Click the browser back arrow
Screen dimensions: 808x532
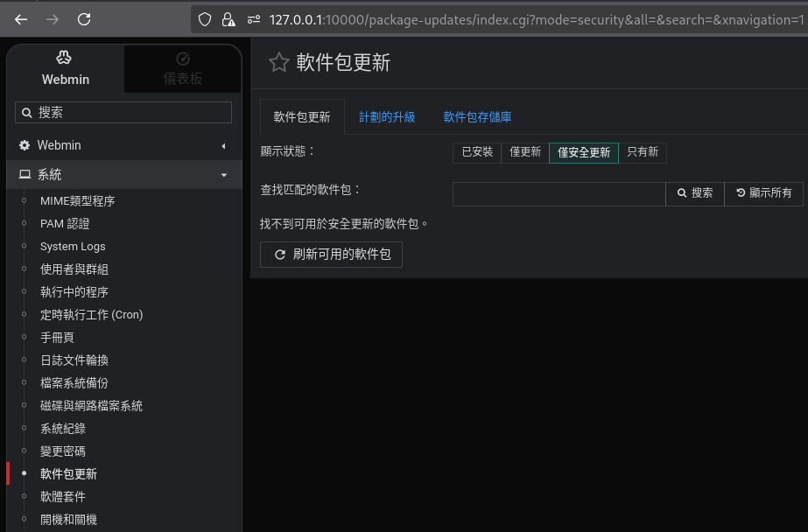21,19
